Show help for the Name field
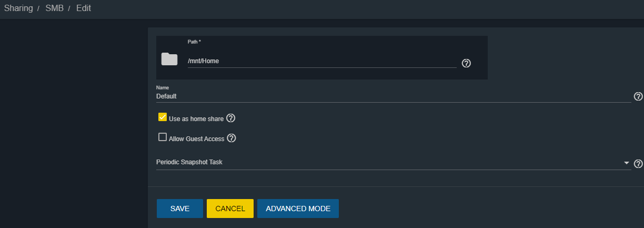The image size is (644, 228). tap(638, 96)
